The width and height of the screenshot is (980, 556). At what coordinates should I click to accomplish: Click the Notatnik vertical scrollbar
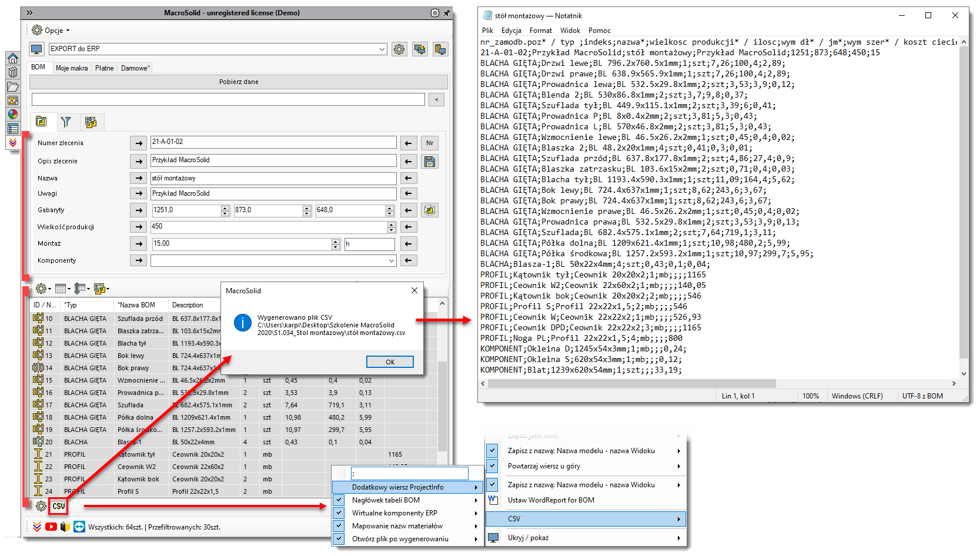click(964, 203)
